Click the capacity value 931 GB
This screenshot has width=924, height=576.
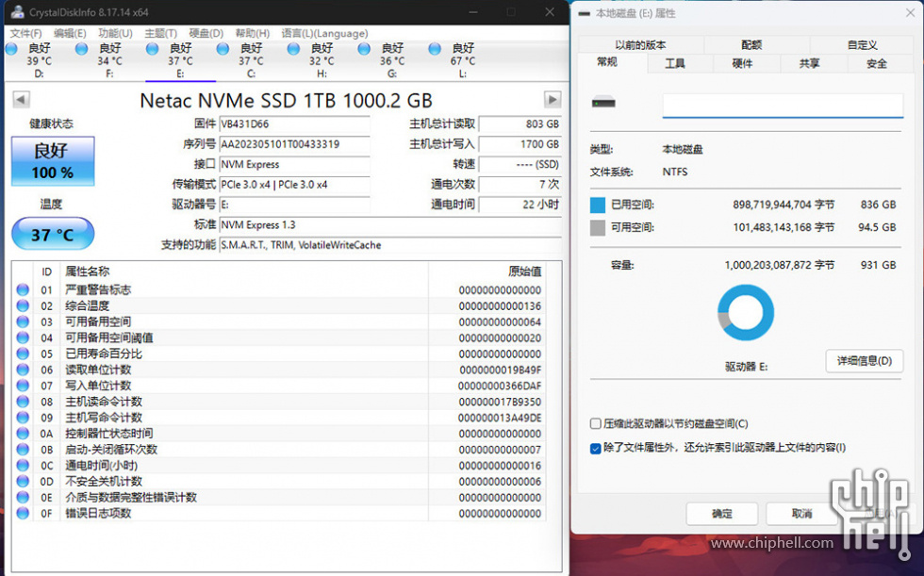pos(878,265)
